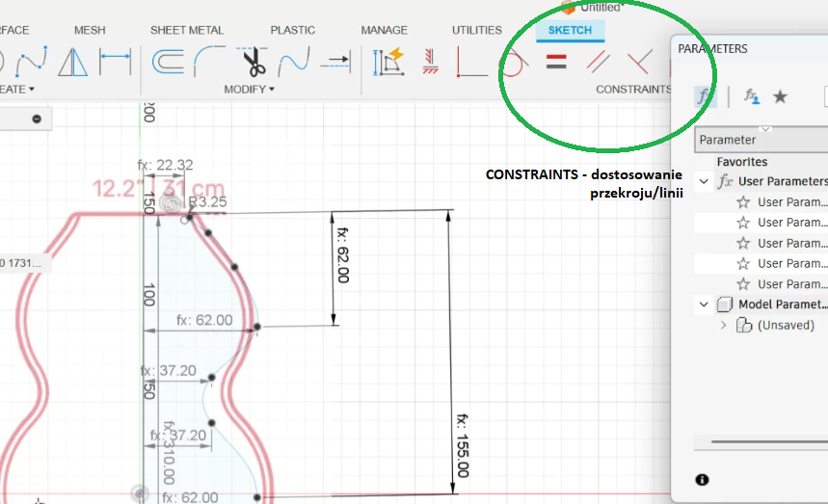This screenshot has height=504, width=828.
Task: Select the Offset tool
Action: [170, 64]
